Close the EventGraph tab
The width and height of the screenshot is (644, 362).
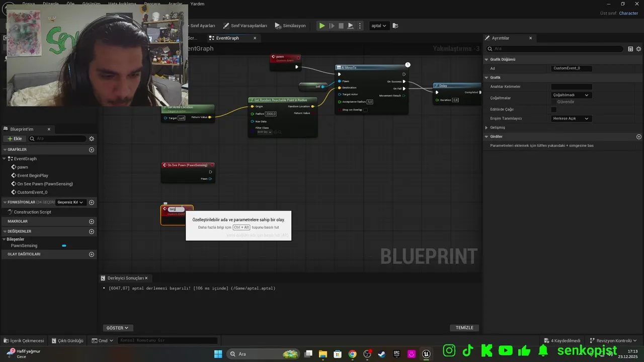coord(255,38)
